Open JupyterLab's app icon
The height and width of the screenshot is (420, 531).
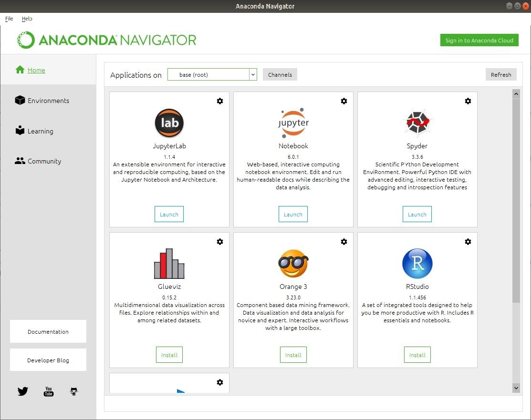click(x=169, y=123)
